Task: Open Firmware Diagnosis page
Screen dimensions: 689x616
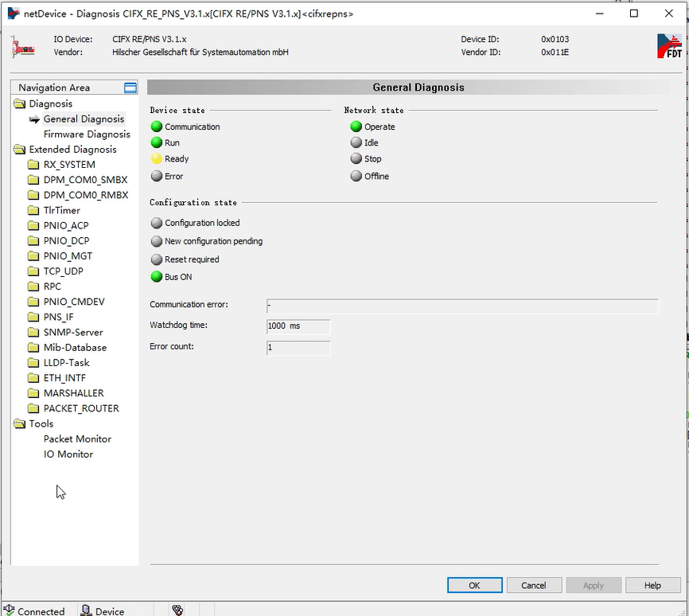Action: [87, 135]
